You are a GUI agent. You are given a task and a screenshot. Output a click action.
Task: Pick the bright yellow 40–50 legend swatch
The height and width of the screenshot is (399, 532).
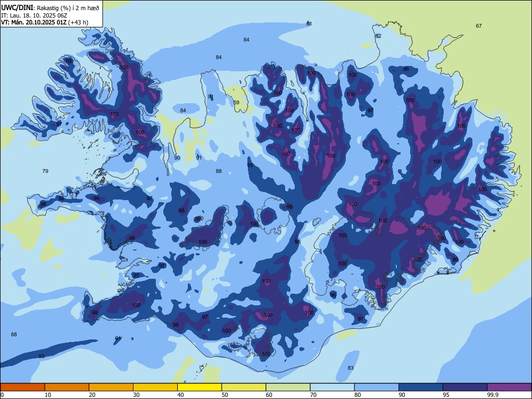click(x=199, y=387)
